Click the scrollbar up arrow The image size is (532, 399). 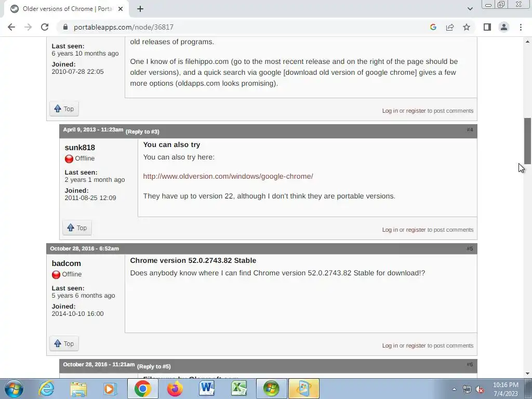click(x=528, y=42)
